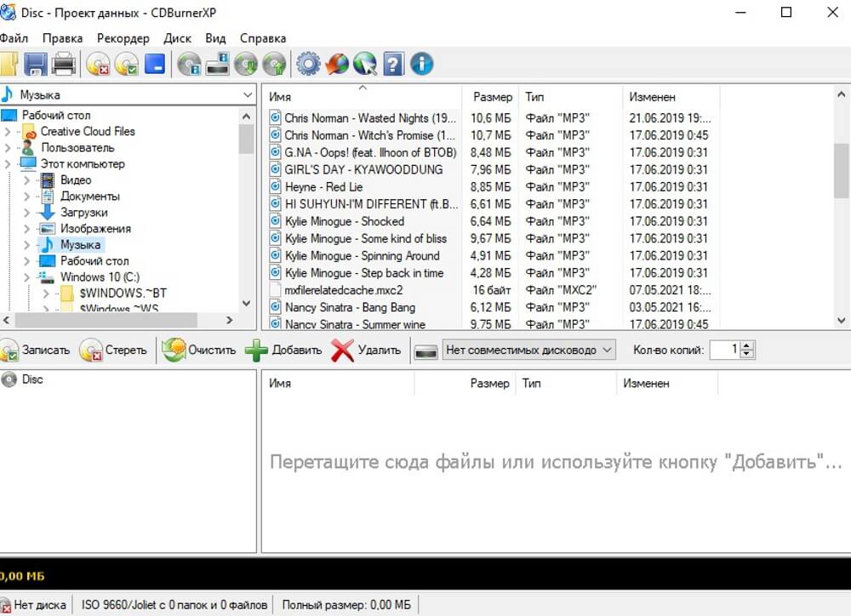Click the Записать burn button
The height and width of the screenshot is (616, 851).
pos(36,350)
